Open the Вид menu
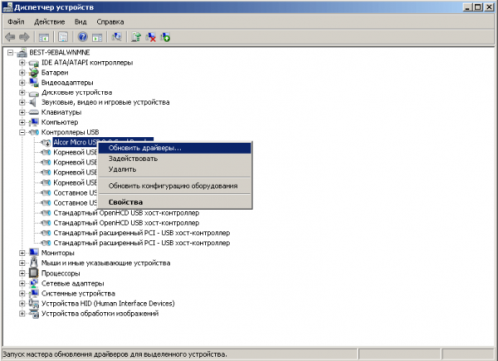 (81, 22)
